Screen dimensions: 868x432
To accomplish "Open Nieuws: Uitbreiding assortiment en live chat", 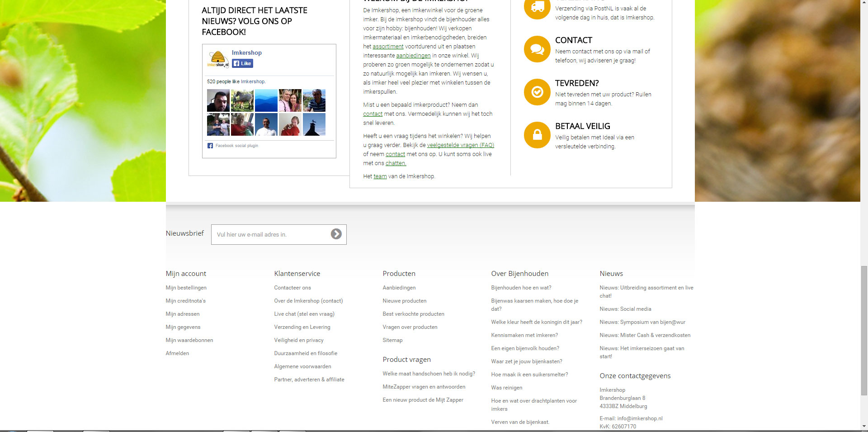I will point(646,292).
